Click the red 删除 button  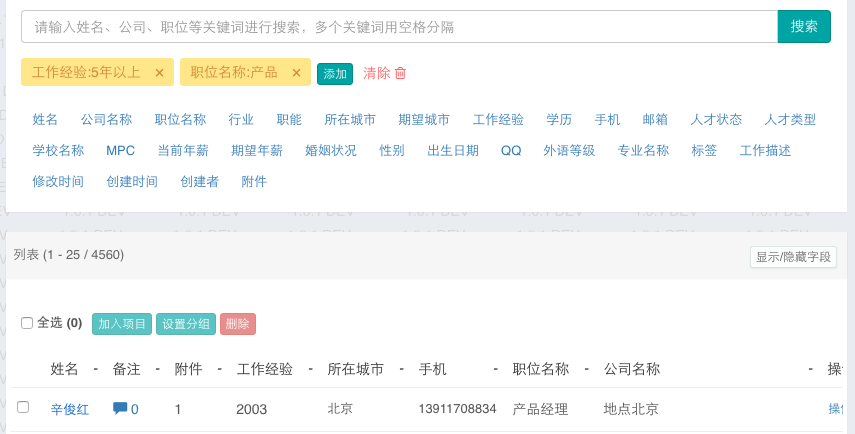click(x=238, y=324)
